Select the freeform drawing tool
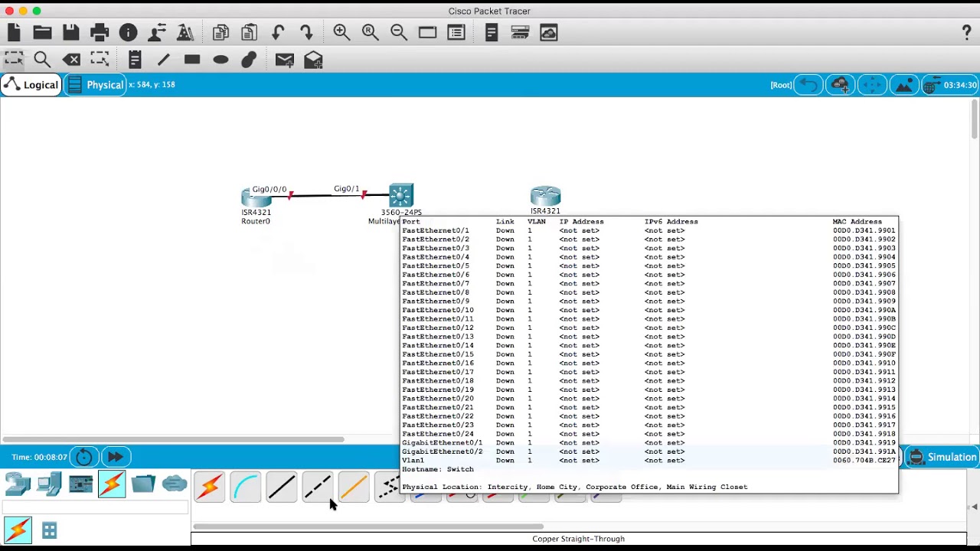Viewport: 980px width, 551px height. pos(249,60)
